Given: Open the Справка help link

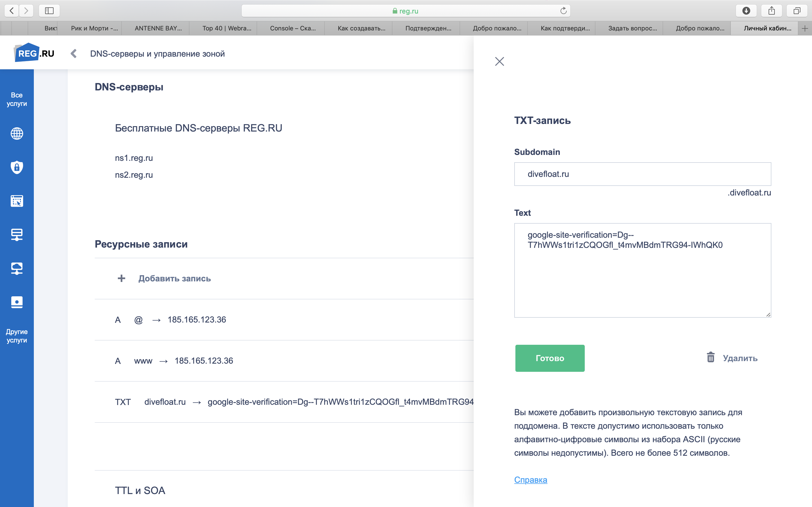Looking at the screenshot, I should pyautogui.click(x=531, y=479).
